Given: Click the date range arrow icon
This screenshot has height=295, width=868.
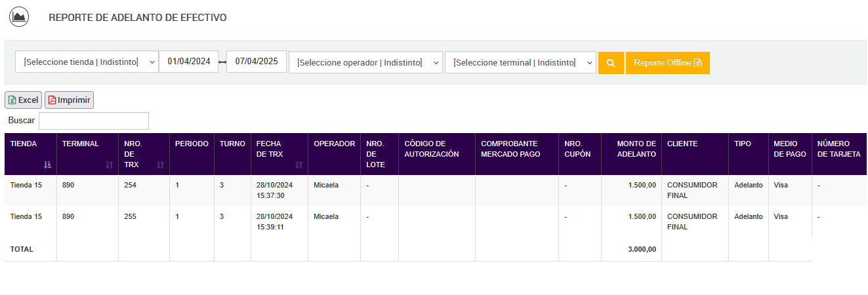Looking at the screenshot, I should tap(222, 62).
